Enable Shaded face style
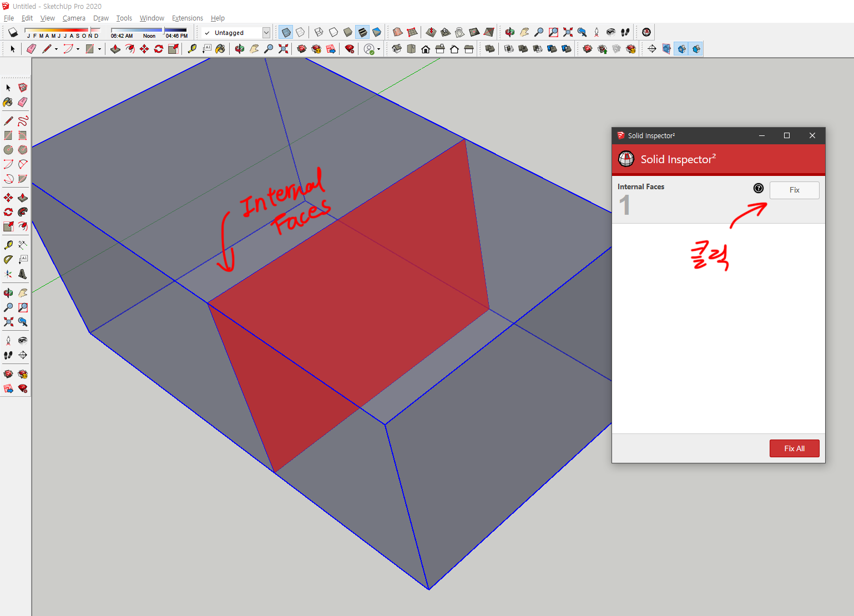This screenshot has height=616, width=854. click(348, 32)
